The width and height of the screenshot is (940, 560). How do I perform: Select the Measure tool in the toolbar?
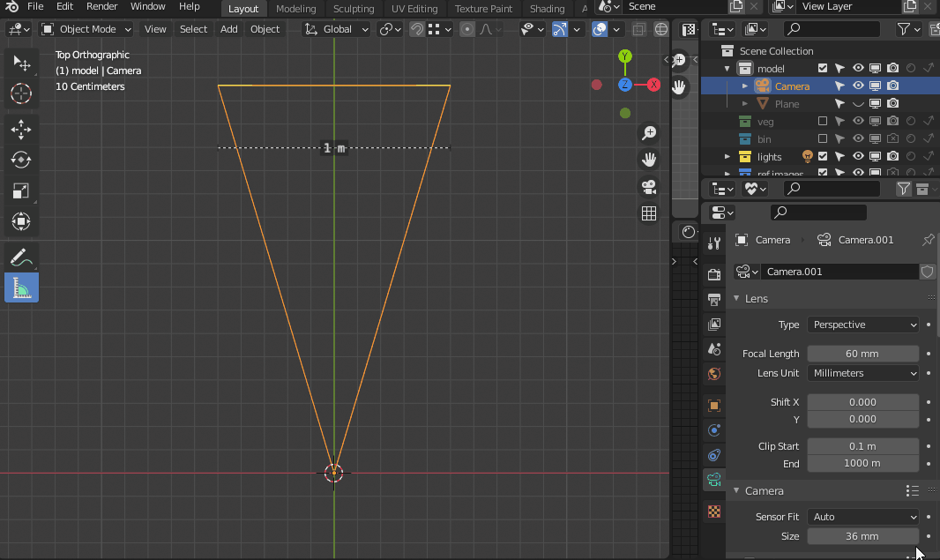pyautogui.click(x=21, y=287)
